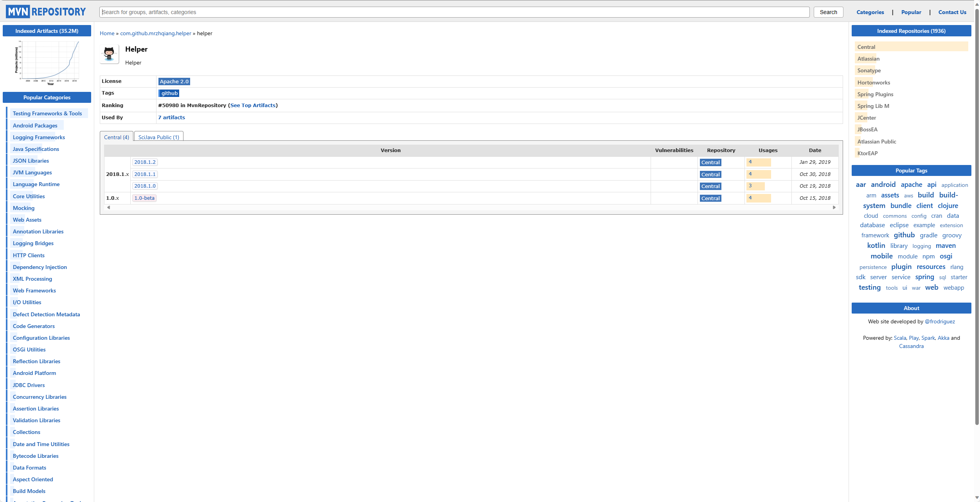980x502 pixels.
Task: Open the Categories menu item
Action: tap(870, 11)
